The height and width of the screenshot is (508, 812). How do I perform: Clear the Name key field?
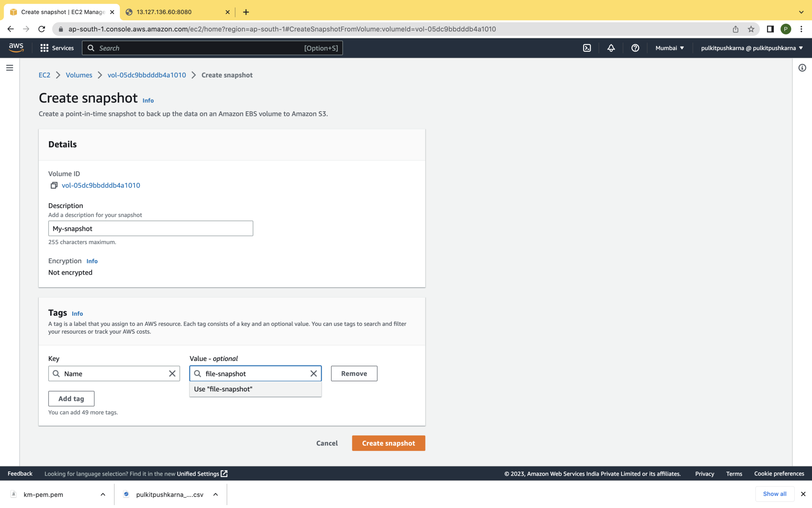tap(172, 373)
